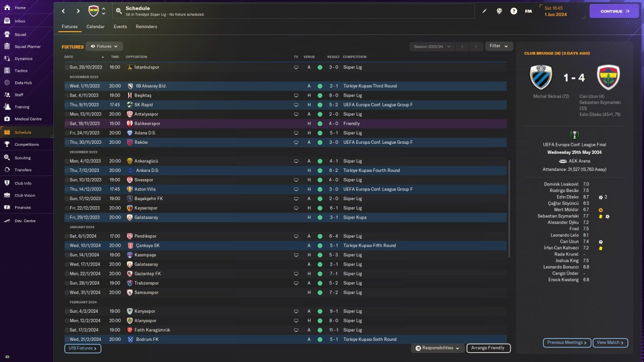The height and width of the screenshot is (362, 644).
Task: Open Squad Planner in the sidebar
Action: click(28, 47)
